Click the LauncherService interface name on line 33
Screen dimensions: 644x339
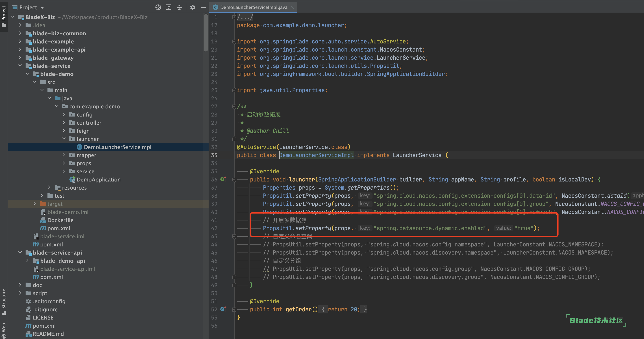(x=417, y=155)
